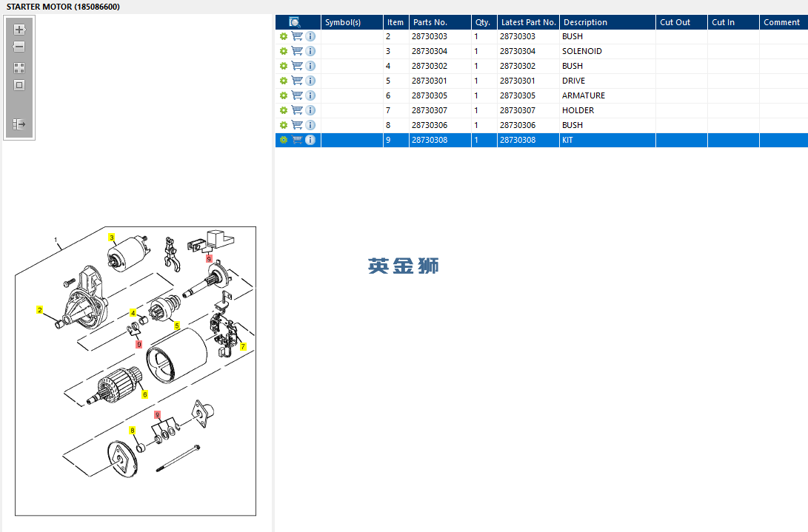Screen dimensions: 808x532
Task: Add item 8 BUSH 28730306 to cart
Action: click(x=297, y=124)
